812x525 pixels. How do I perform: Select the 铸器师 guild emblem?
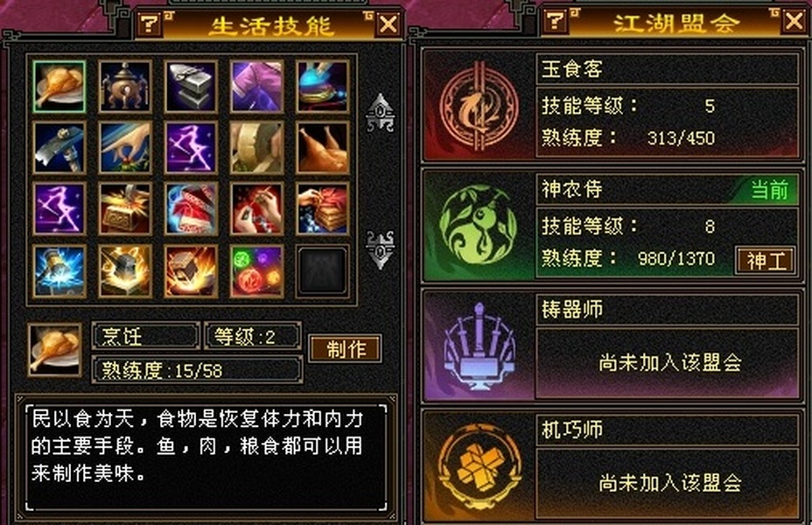click(x=478, y=346)
